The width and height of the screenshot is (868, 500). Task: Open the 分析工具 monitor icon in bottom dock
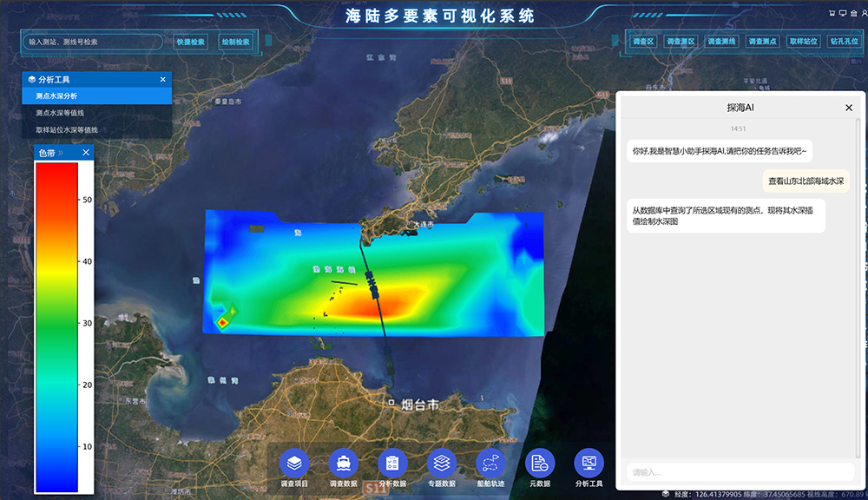tap(589, 463)
